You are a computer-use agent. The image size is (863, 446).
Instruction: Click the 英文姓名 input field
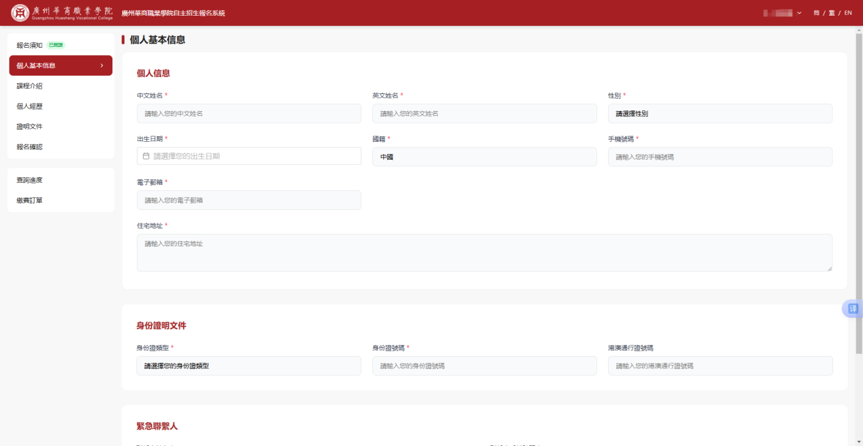pos(484,113)
